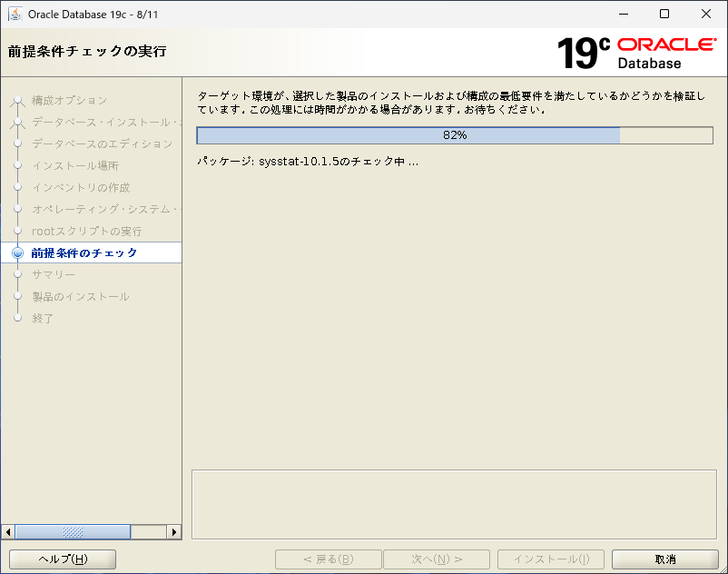Click the active 前提条件のチェック step bullet
The image size is (728, 574).
click(x=17, y=252)
